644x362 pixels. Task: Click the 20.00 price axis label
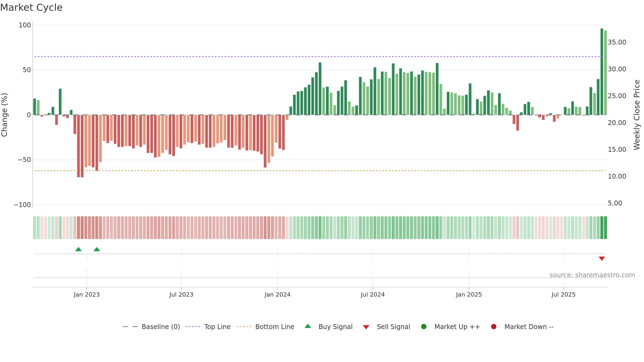click(617, 123)
